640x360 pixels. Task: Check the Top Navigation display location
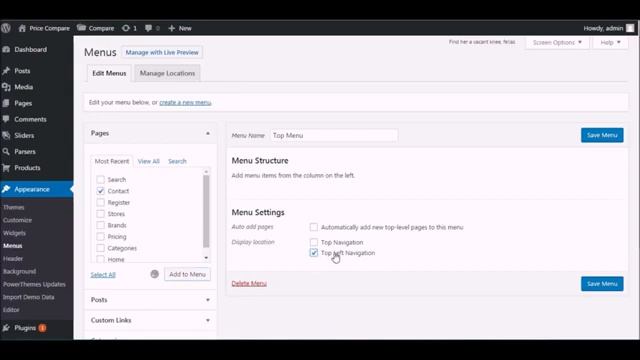[x=313, y=242]
